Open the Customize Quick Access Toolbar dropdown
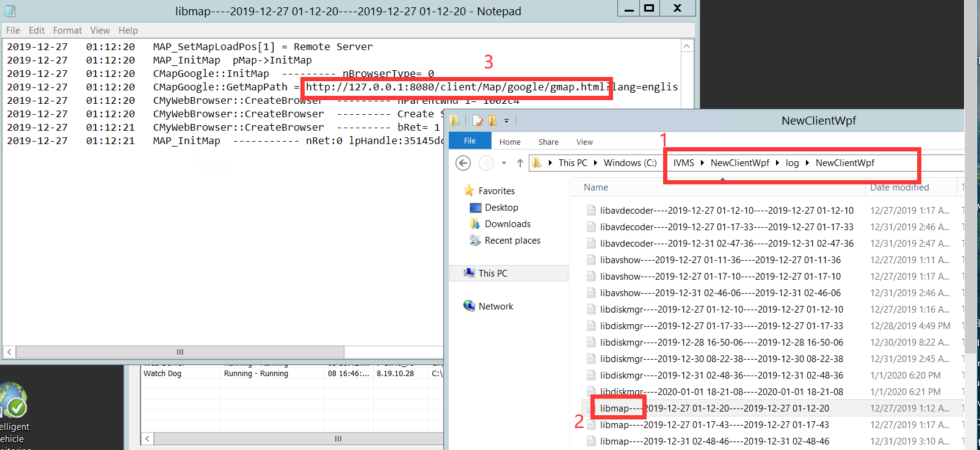 (x=506, y=121)
